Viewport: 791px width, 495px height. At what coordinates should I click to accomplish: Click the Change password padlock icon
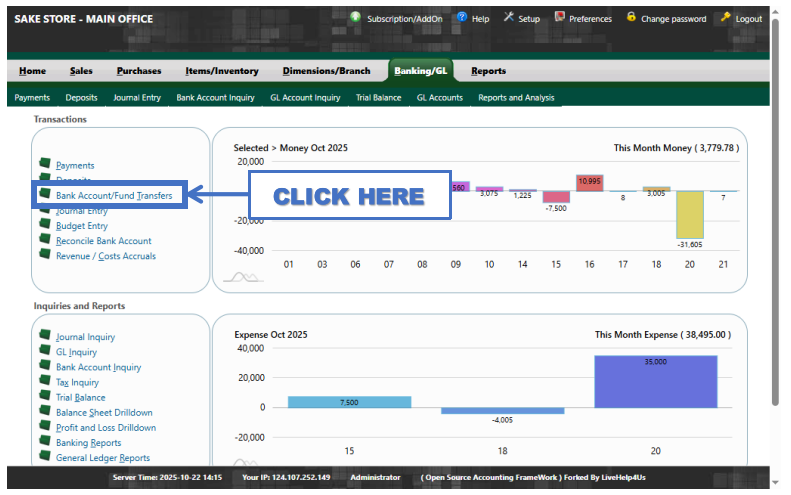[x=631, y=18]
